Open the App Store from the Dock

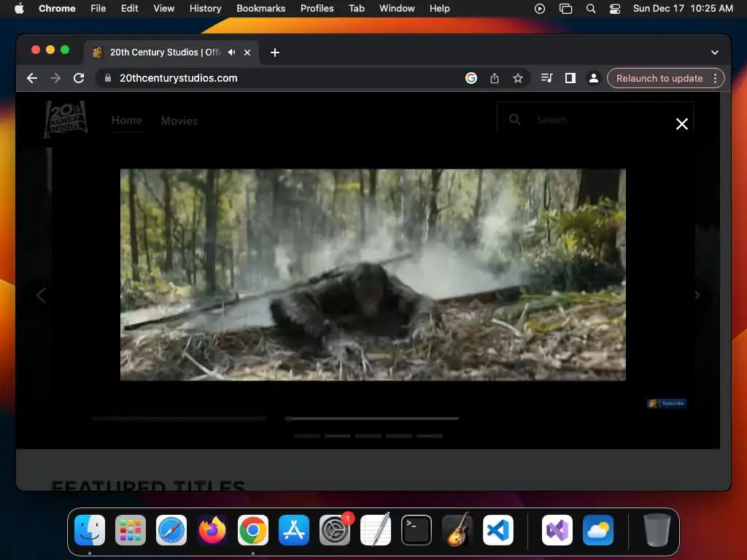point(294,530)
